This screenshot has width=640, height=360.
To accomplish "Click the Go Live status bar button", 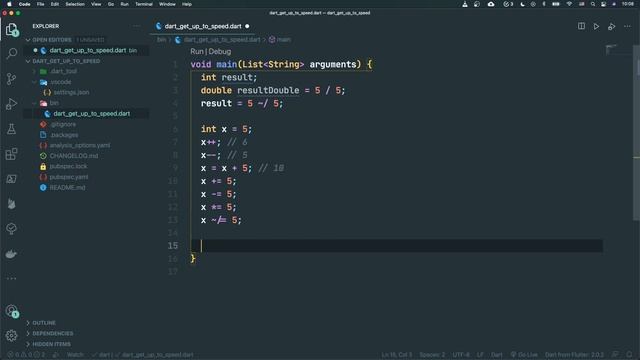I will click(x=524, y=354).
